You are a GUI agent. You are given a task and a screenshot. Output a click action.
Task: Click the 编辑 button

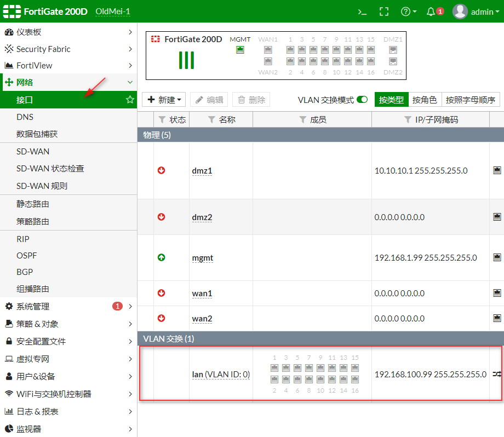209,99
